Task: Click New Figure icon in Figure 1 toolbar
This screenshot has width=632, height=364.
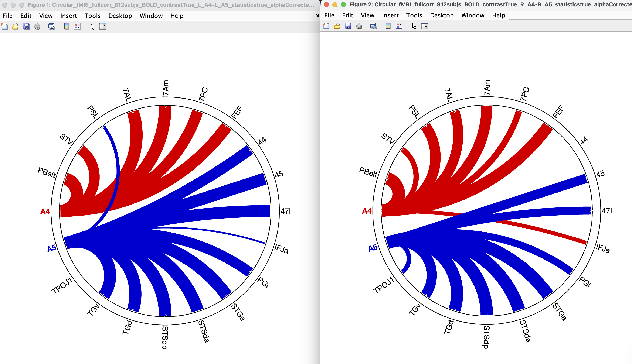Action: 4,26
